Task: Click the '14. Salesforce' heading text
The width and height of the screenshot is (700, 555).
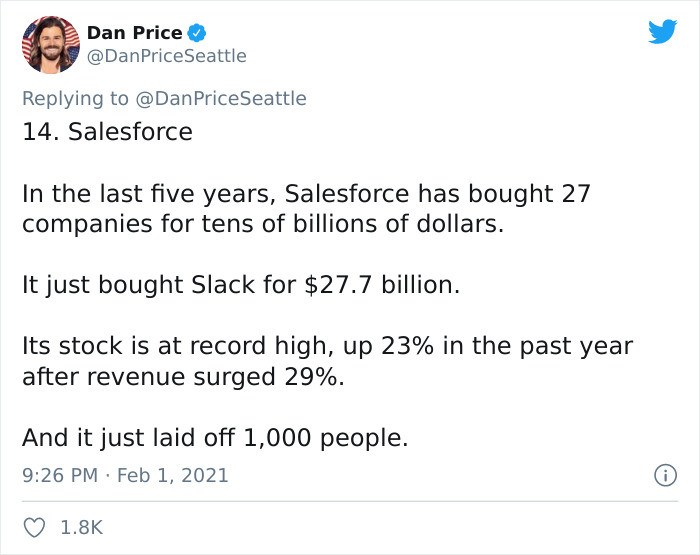Action: point(107,131)
